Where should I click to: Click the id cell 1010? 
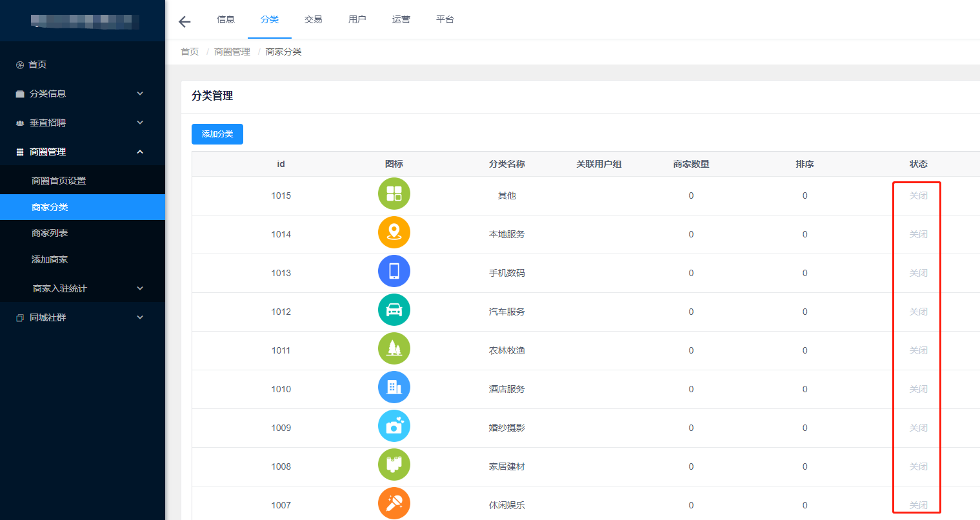(281, 389)
